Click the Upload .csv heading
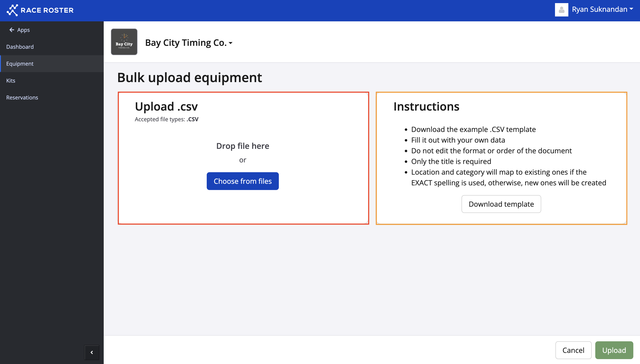The height and width of the screenshot is (364, 640). [x=166, y=107]
